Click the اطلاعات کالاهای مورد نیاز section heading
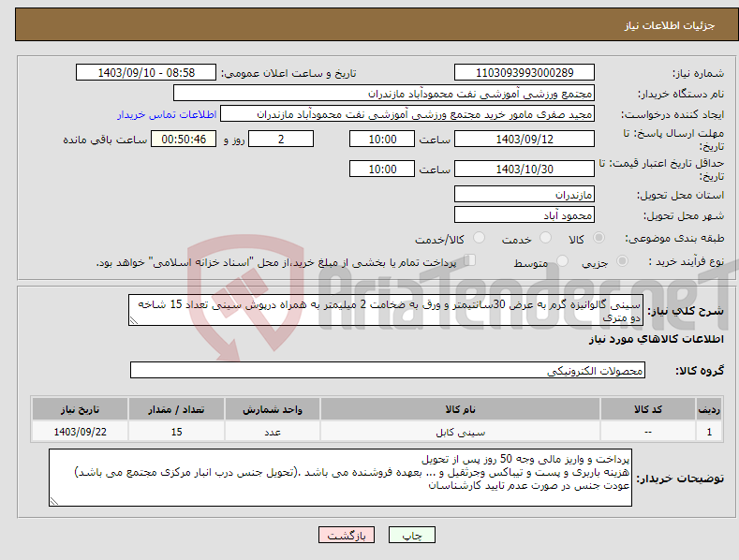 point(656,339)
